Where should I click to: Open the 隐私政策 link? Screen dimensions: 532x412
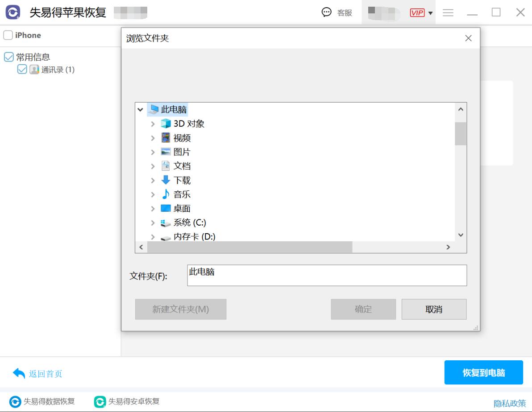point(510,403)
